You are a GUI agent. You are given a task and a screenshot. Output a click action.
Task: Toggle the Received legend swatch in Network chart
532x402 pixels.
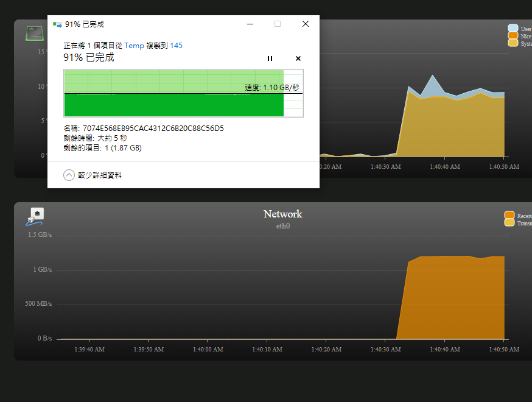(x=509, y=215)
